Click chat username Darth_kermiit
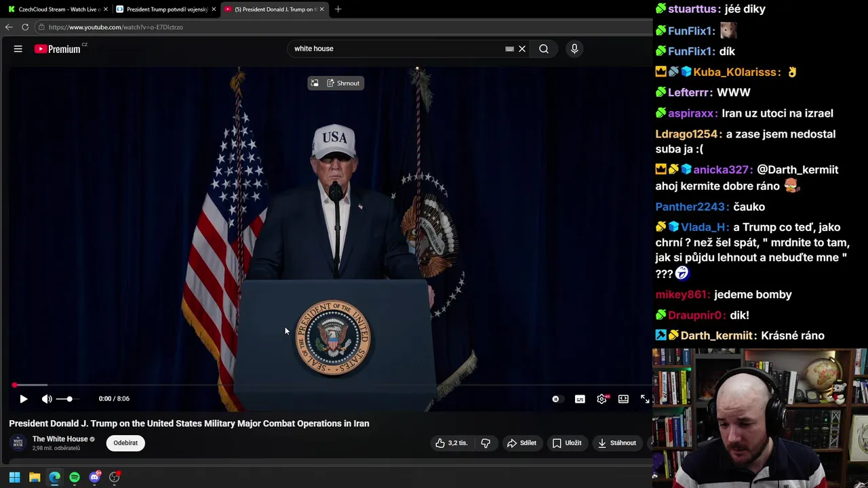Viewport: 868px width, 488px height. [718, 336]
